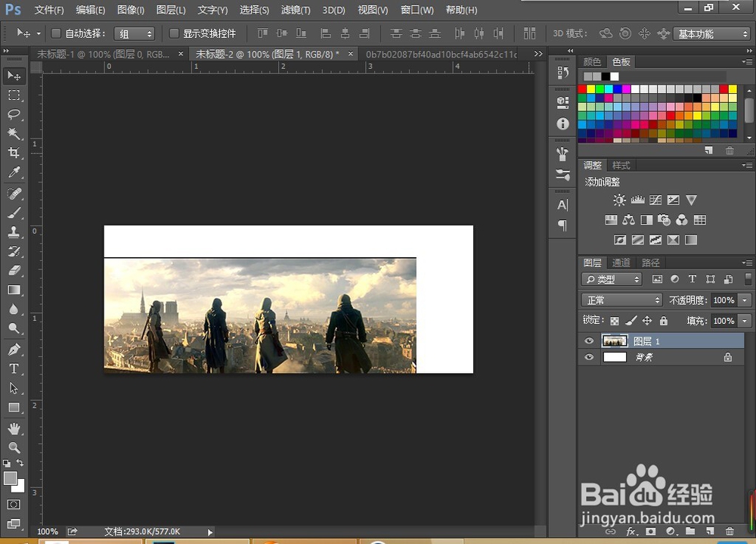
Task: Delete layer using trash icon
Action: (x=730, y=531)
